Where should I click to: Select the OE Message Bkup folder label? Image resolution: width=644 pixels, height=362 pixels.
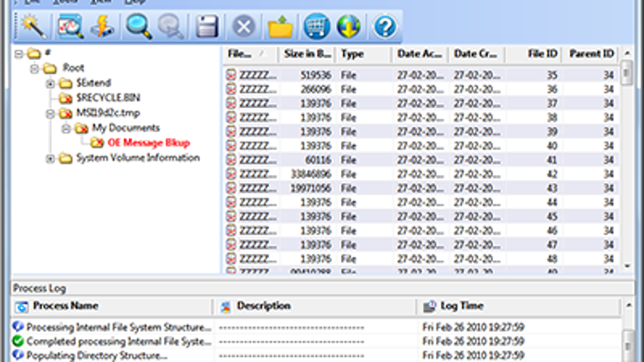point(149,143)
